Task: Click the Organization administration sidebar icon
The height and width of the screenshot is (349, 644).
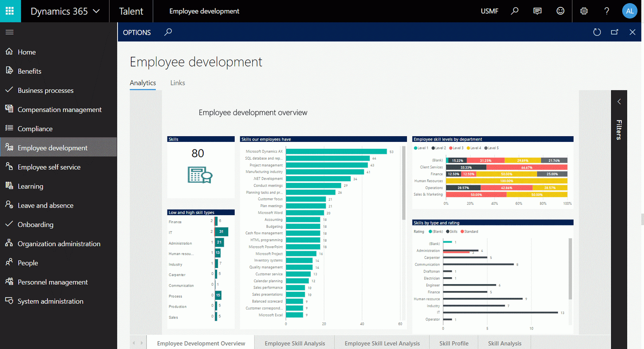Action: click(9, 243)
